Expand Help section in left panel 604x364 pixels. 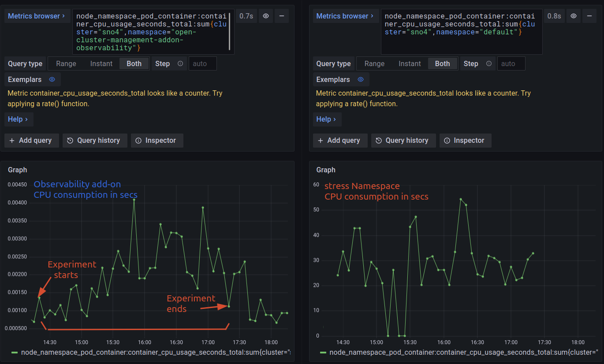pyautogui.click(x=19, y=119)
